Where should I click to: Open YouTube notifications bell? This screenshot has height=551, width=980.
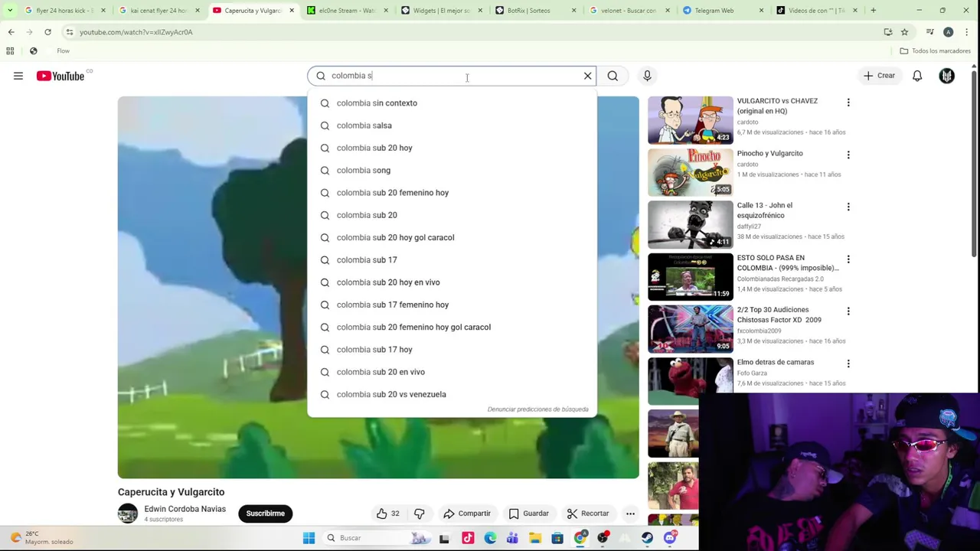(x=917, y=76)
